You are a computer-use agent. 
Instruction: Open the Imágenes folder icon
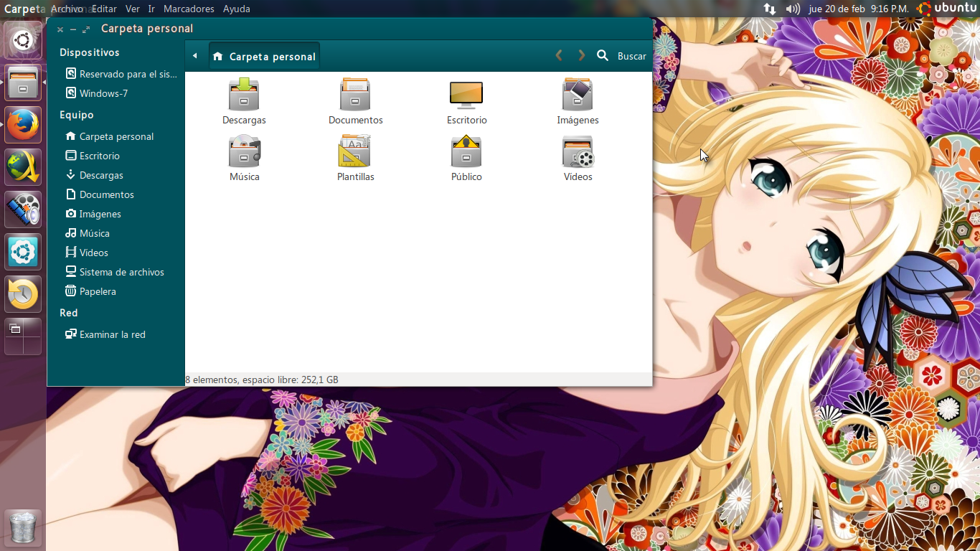578,94
